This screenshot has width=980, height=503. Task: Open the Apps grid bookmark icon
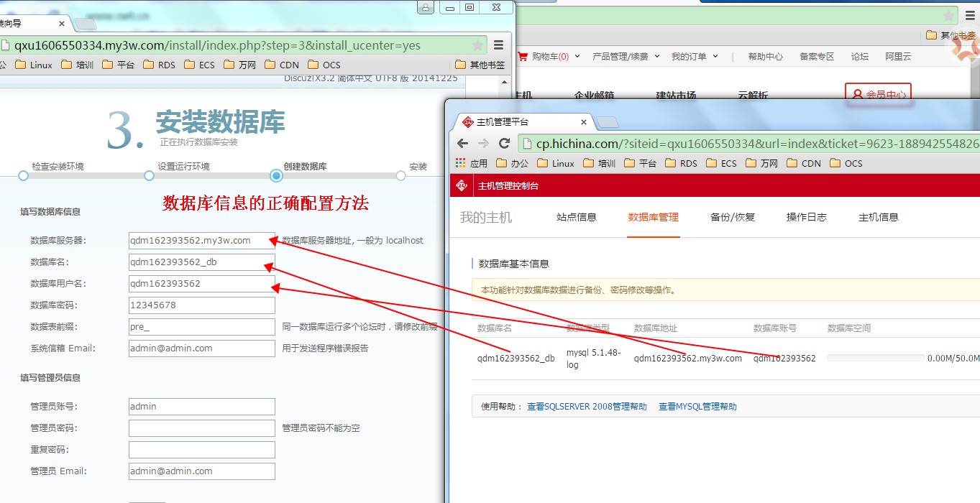[x=461, y=163]
